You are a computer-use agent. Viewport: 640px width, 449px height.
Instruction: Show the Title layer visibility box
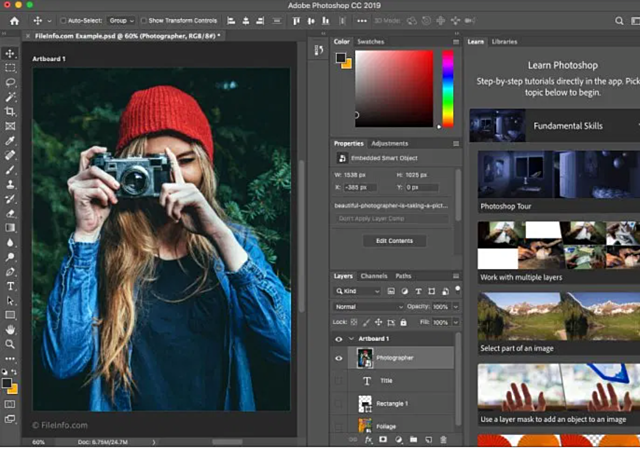pyautogui.click(x=338, y=380)
